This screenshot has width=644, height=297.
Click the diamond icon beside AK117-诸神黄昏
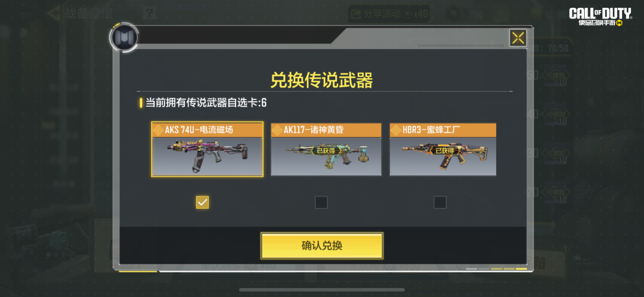277,130
